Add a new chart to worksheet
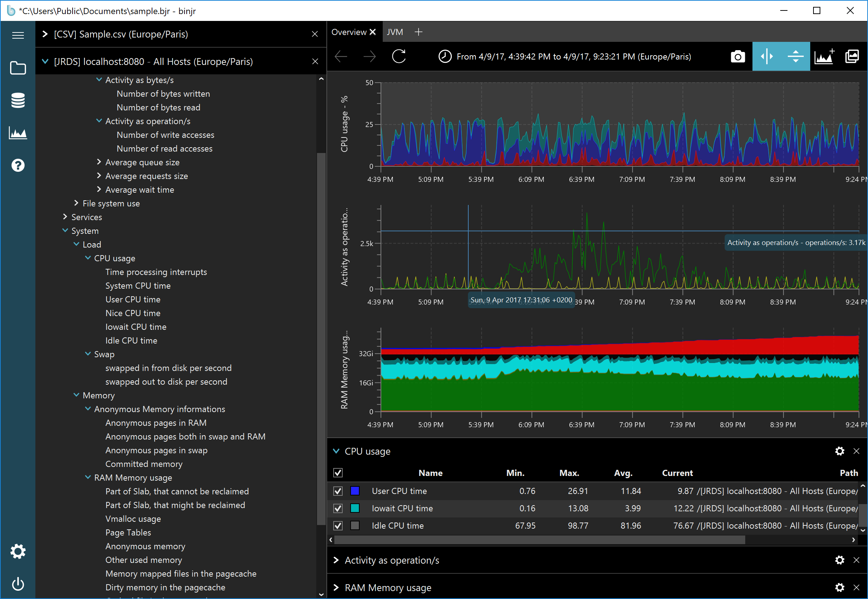 tap(824, 57)
